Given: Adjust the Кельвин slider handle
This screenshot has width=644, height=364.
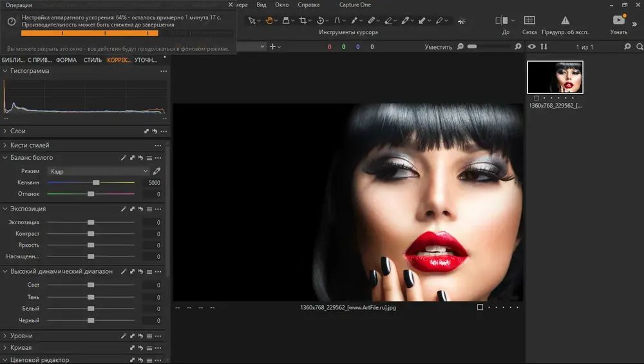Looking at the screenshot, I should coord(96,182).
